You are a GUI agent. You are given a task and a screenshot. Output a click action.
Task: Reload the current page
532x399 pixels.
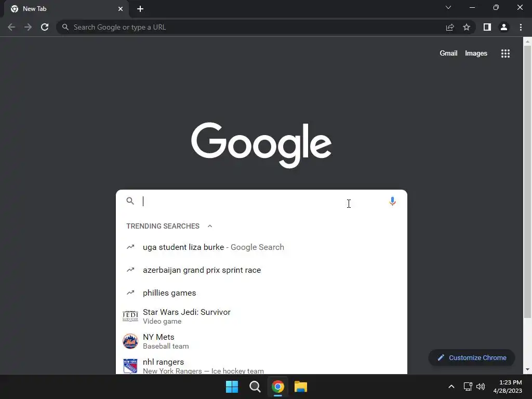(45, 27)
